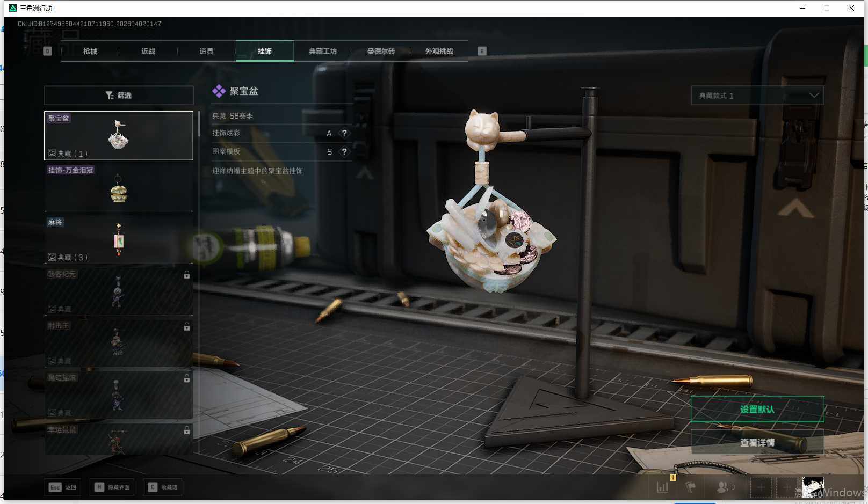Open the 枪械 (firearms) tab
868x504 pixels.
point(90,51)
